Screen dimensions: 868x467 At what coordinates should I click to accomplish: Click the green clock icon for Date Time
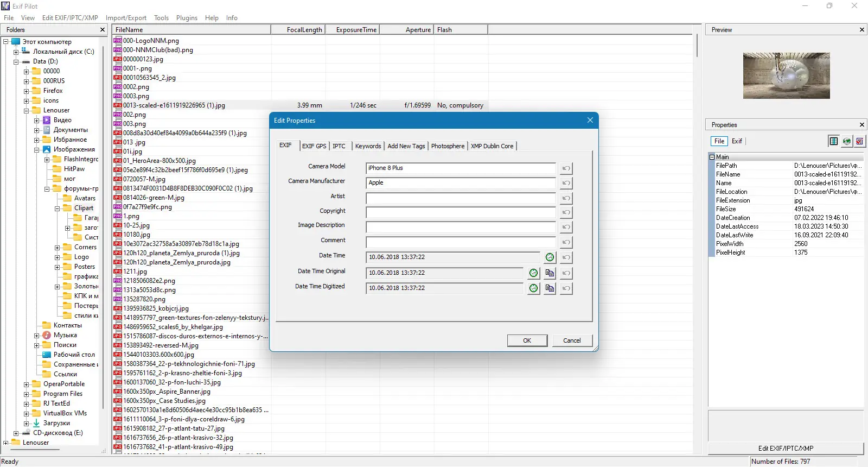tap(550, 257)
